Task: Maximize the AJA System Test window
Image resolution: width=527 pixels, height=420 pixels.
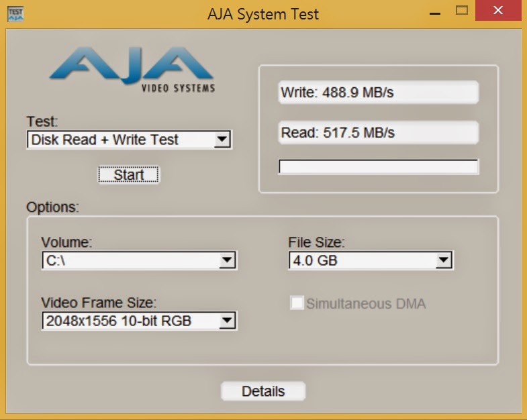Action: [x=462, y=11]
